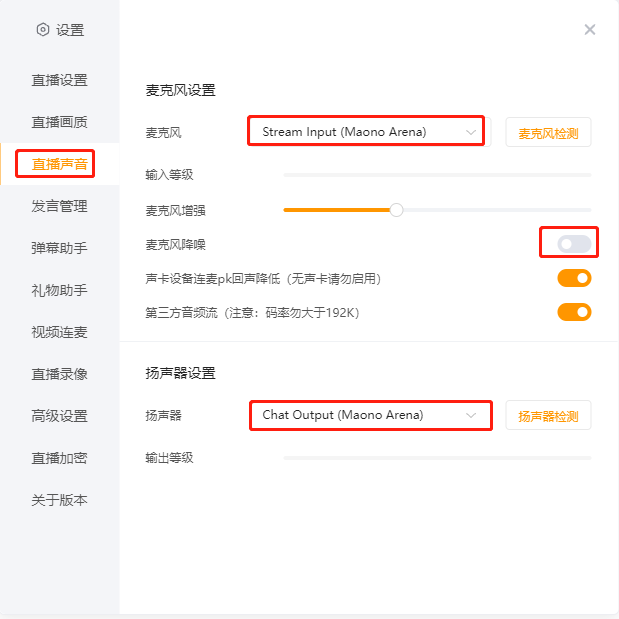Select 礼物助手 in the sidebar
The height and width of the screenshot is (619, 619).
coord(59,290)
